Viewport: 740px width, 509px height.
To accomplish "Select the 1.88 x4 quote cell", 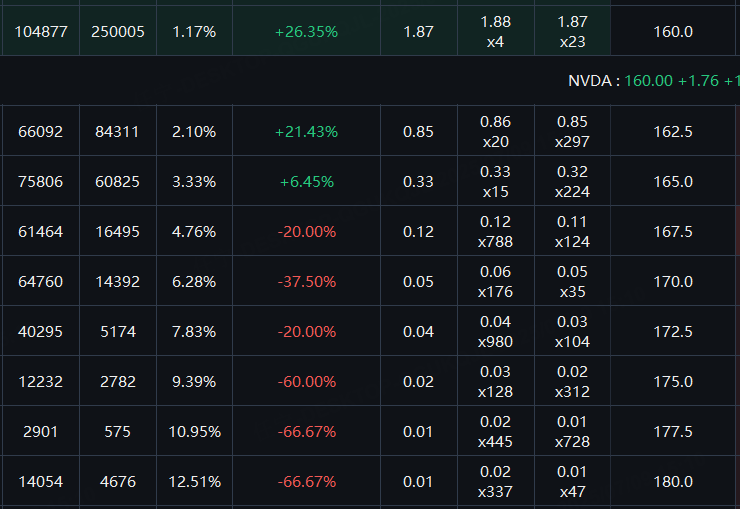I will (495, 31).
